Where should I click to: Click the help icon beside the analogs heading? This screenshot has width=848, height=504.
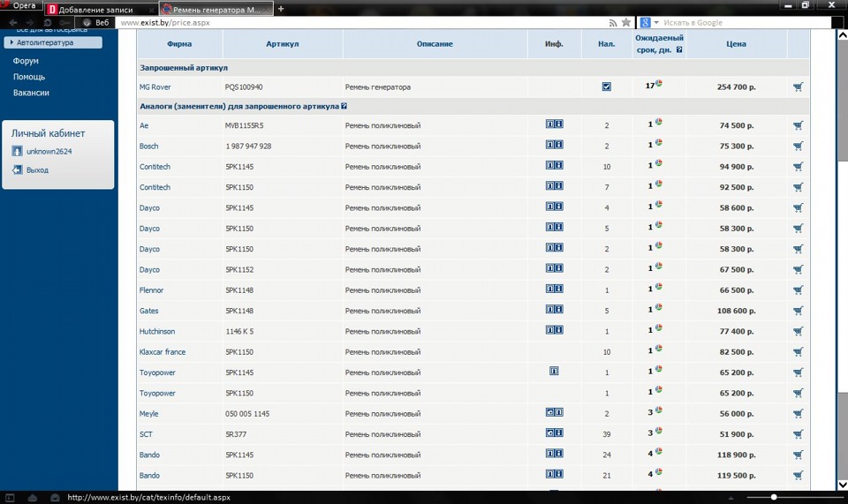pyautogui.click(x=344, y=106)
